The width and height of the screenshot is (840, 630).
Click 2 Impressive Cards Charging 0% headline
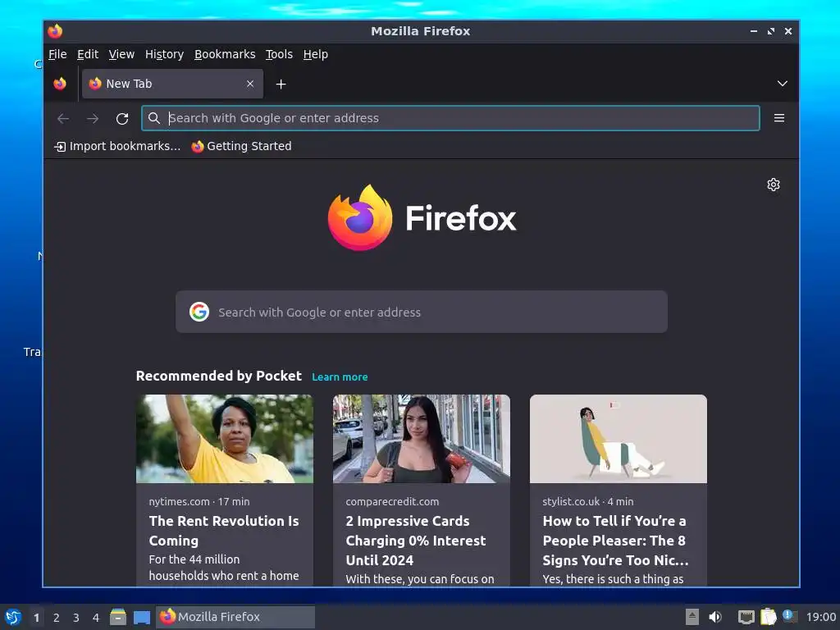(x=416, y=541)
